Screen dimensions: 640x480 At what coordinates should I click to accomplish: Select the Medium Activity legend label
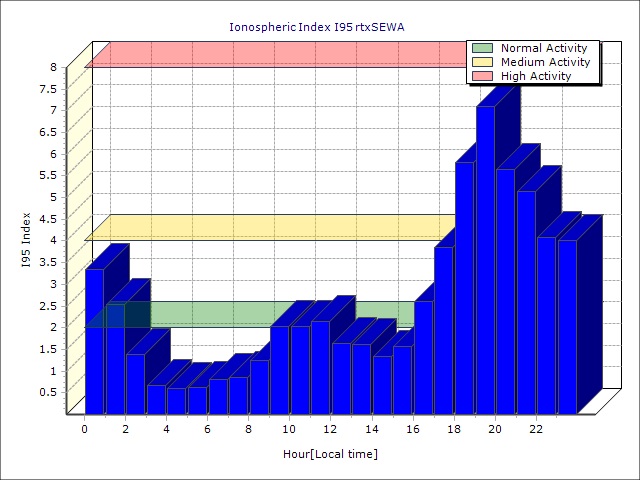pyautogui.click(x=545, y=62)
